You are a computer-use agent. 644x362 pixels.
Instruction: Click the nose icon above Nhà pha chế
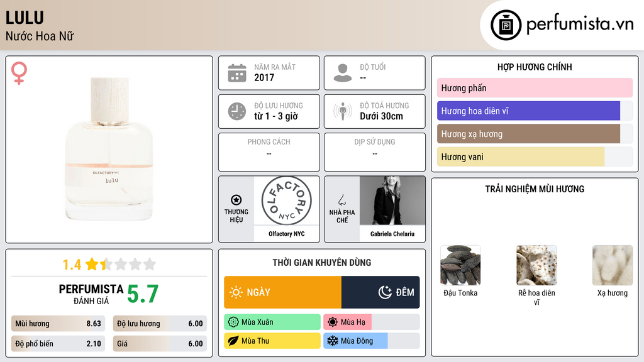click(341, 200)
